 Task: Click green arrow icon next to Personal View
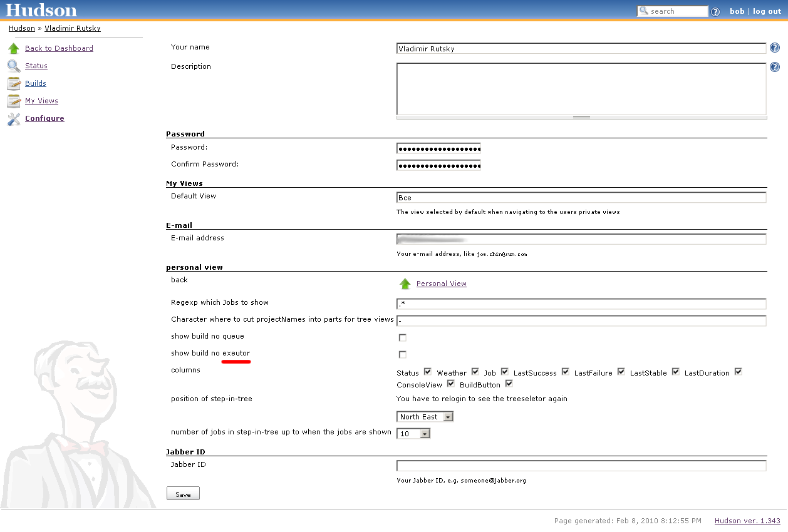click(405, 284)
